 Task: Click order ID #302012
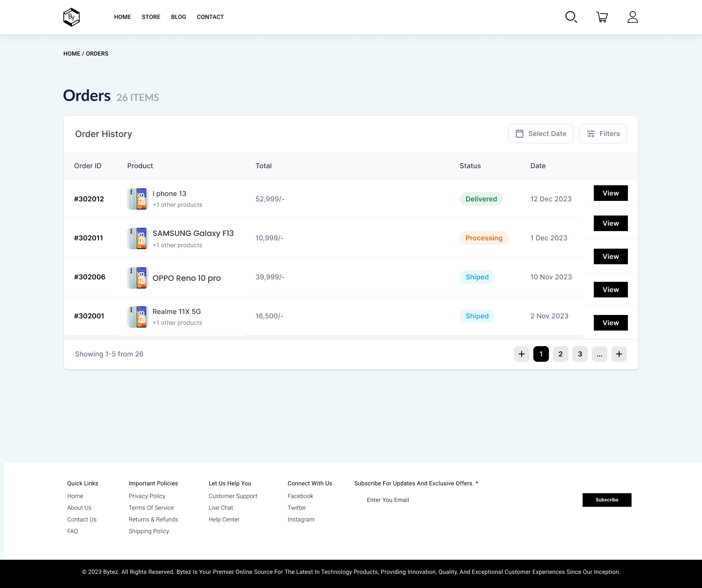[x=89, y=199]
